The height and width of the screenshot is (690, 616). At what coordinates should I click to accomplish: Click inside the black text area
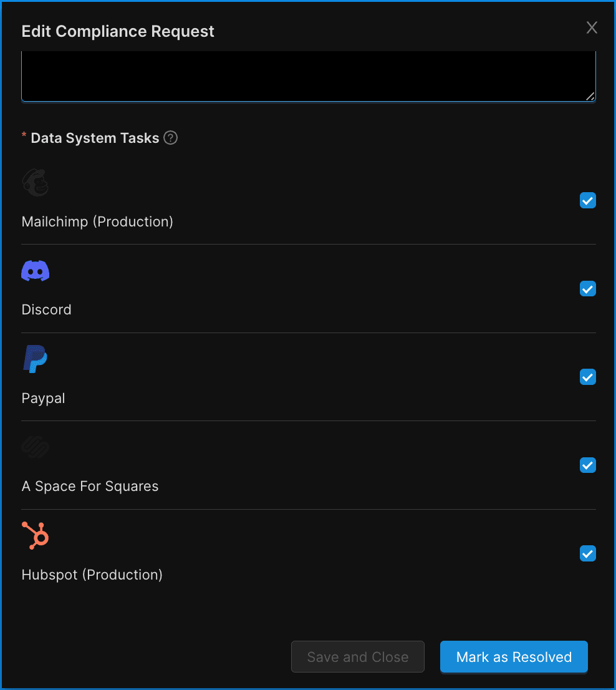(308, 76)
